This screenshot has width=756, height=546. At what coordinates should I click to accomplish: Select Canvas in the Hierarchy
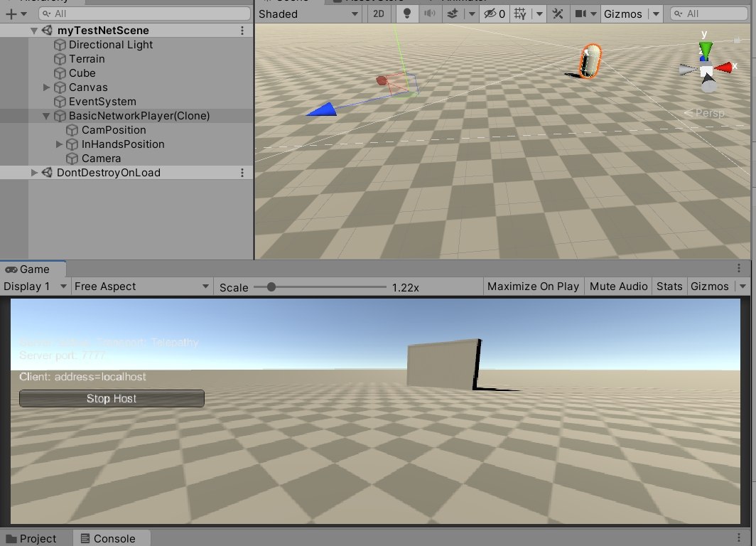88,87
